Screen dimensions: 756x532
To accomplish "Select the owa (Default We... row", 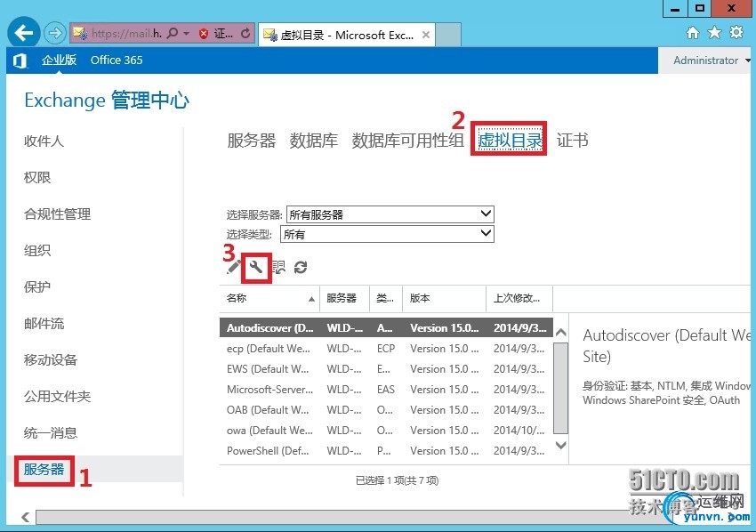I will click(386, 431).
